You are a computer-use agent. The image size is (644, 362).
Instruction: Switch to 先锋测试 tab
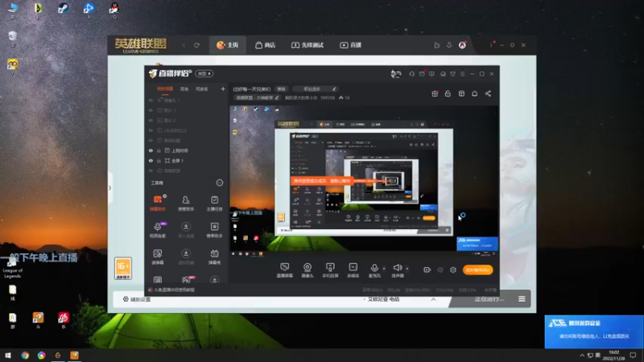click(308, 45)
